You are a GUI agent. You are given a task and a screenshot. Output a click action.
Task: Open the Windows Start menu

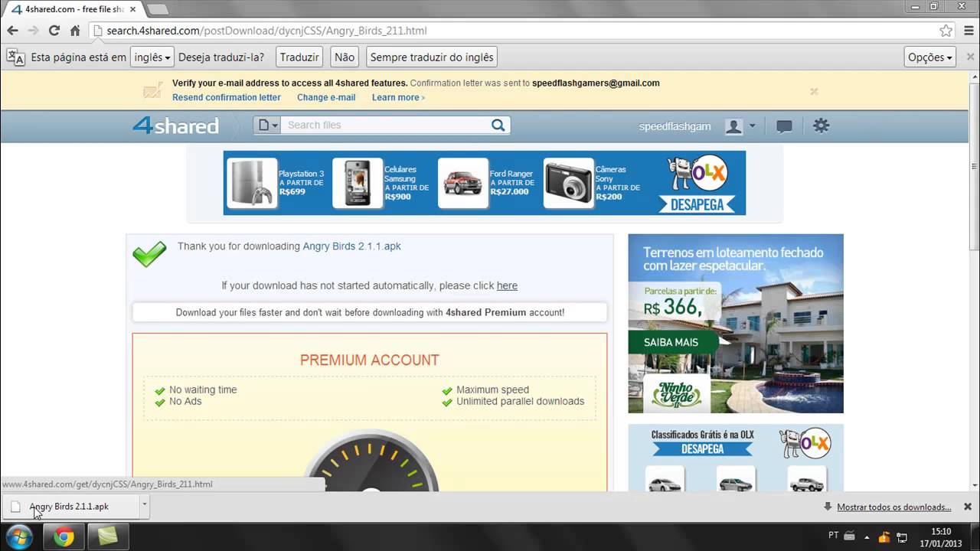(x=18, y=537)
